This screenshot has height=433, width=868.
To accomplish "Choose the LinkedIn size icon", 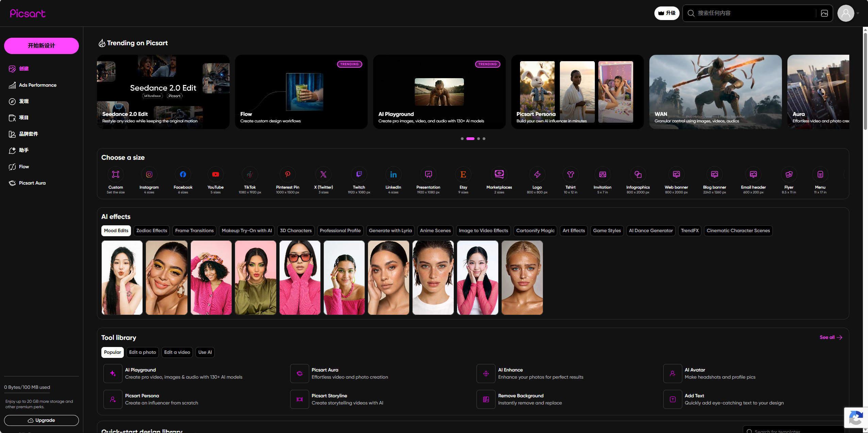I will click(394, 174).
